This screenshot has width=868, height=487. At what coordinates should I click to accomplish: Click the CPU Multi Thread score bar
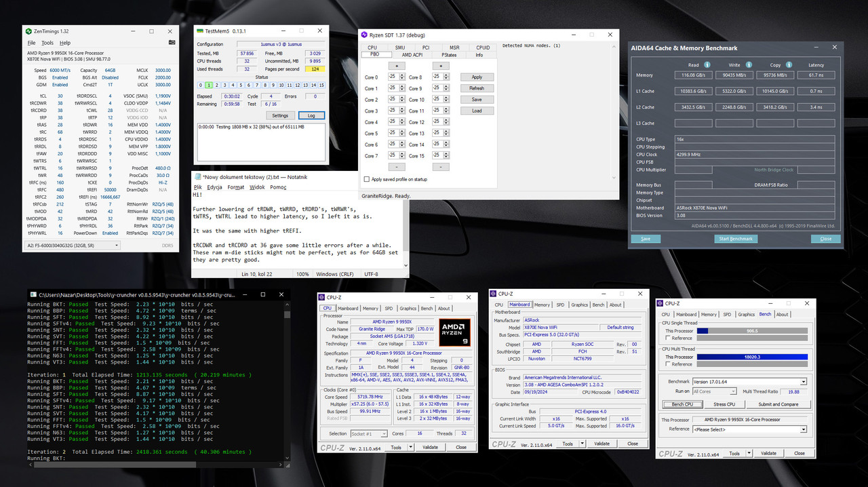coord(752,357)
